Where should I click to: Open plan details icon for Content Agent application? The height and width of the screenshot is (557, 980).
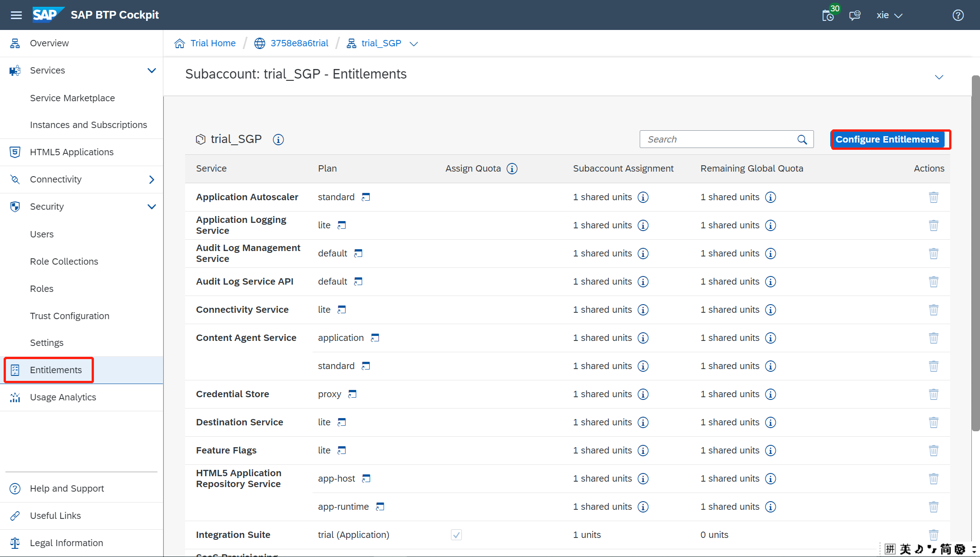[375, 338]
